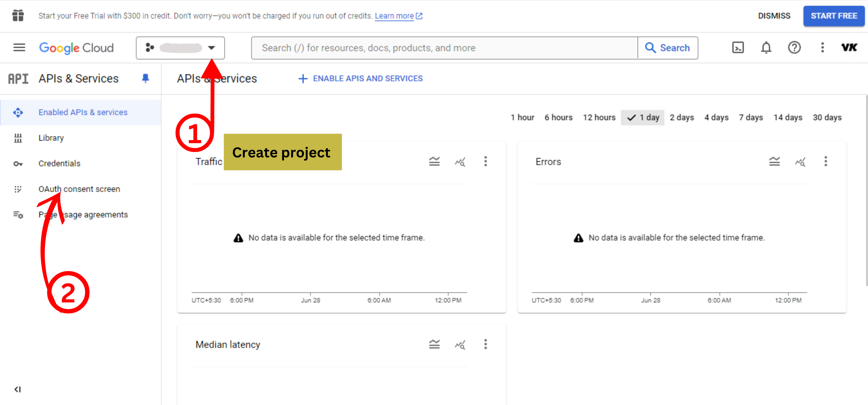Click the Enabled APIs & services diamond icon
Viewport: 868px width, 405px height.
click(x=18, y=113)
